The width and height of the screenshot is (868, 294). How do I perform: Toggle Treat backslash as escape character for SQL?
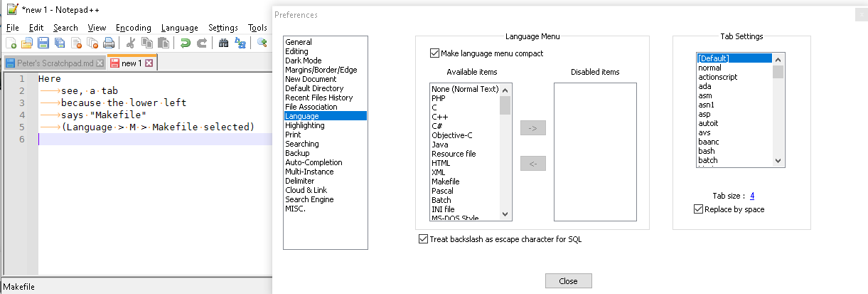tap(424, 239)
